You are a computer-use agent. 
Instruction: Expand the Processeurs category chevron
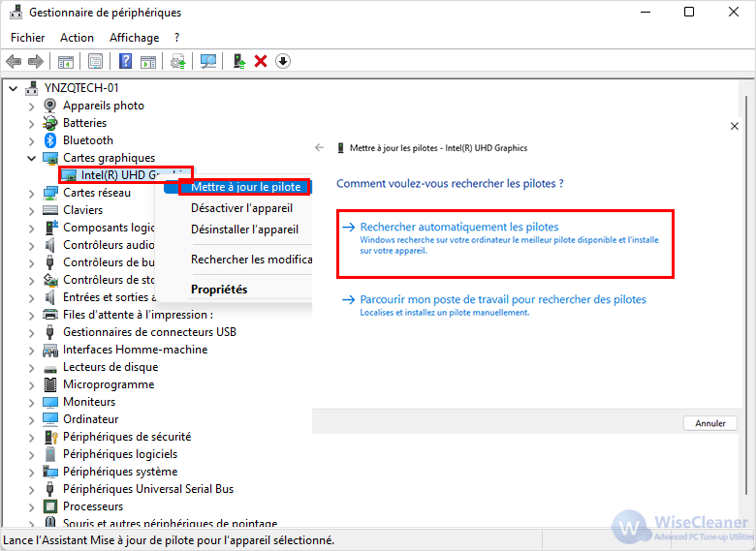(31, 507)
